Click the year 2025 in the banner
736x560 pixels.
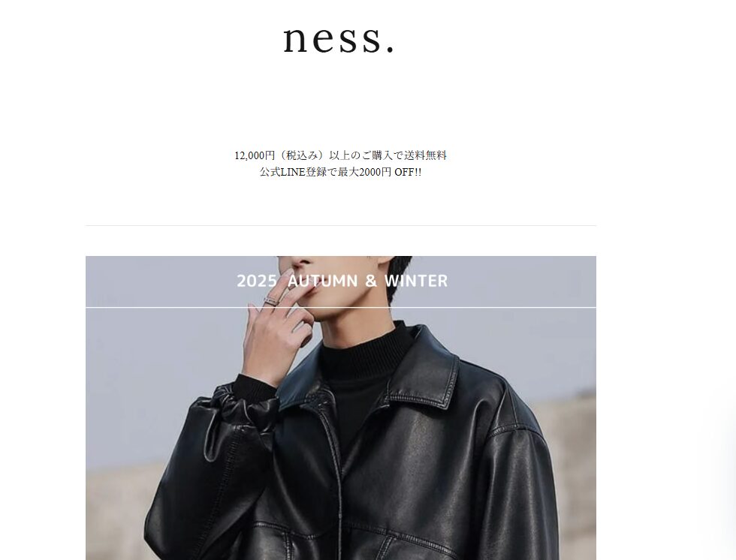[x=256, y=281]
